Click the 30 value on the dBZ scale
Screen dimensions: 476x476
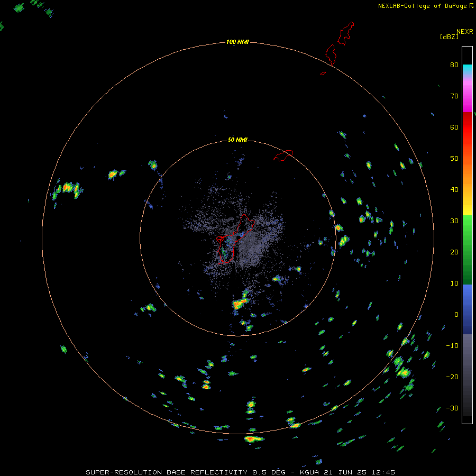coord(454,221)
